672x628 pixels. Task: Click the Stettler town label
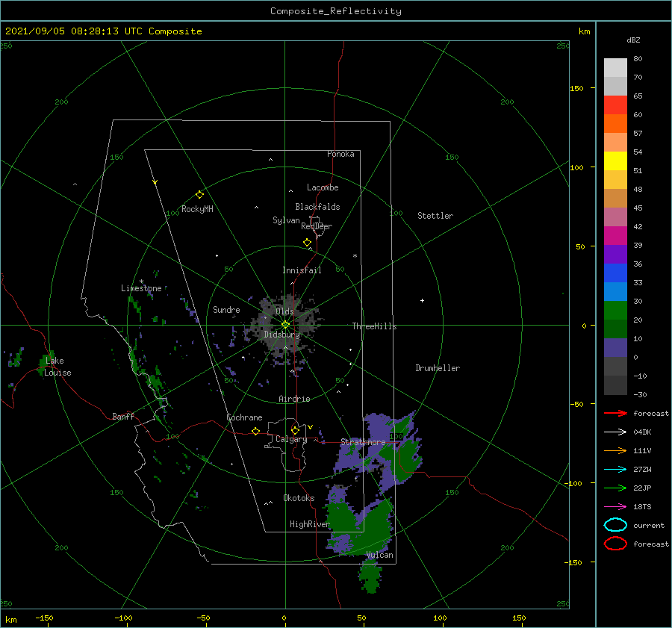[x=435, y=216]
